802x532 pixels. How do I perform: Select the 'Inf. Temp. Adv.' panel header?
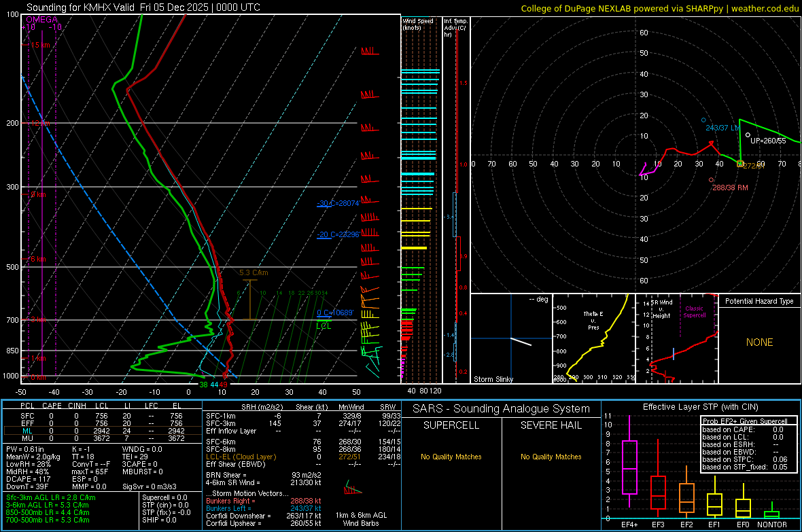(x=455, y=27)
